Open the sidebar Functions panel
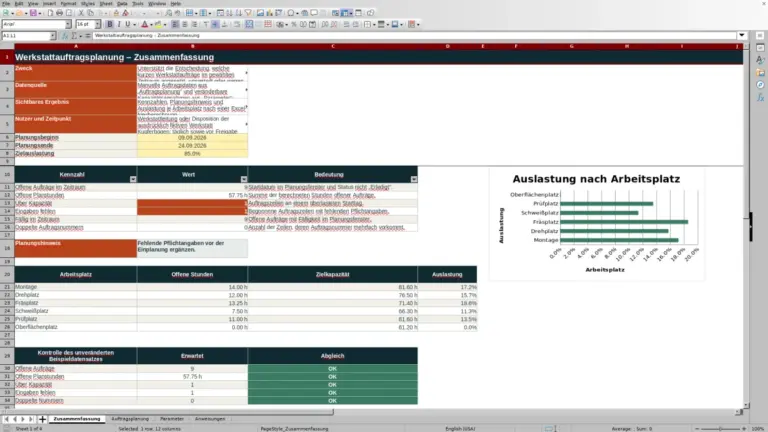The image size is (768, 432). coord(760,97)
